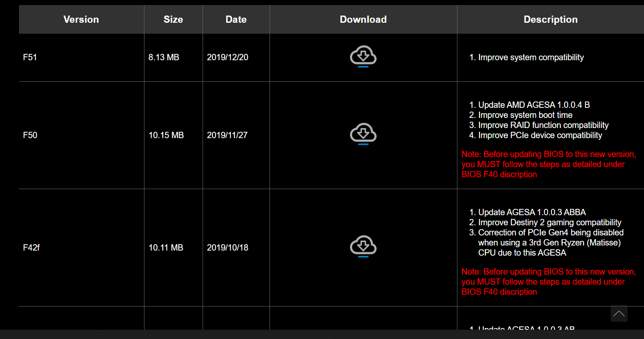
Task: Click the Version column header
Action: click(81, 19)
